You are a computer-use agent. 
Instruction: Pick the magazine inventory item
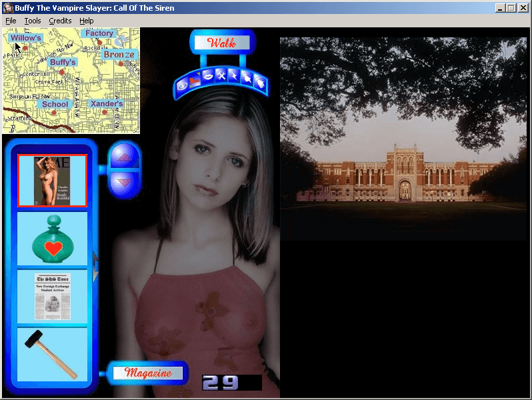[52, 181]
